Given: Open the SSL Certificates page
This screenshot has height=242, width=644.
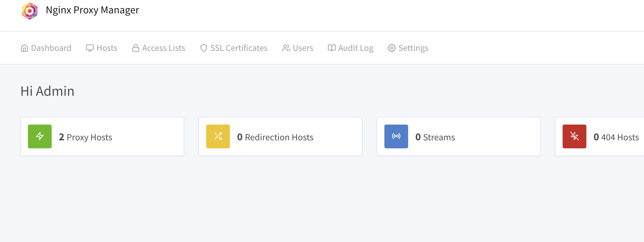Looking at the screenshot, I should [234, 48].
